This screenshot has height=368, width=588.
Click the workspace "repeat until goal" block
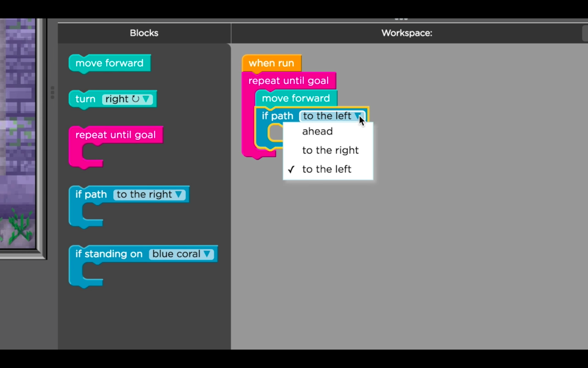[x=288, y=81]
